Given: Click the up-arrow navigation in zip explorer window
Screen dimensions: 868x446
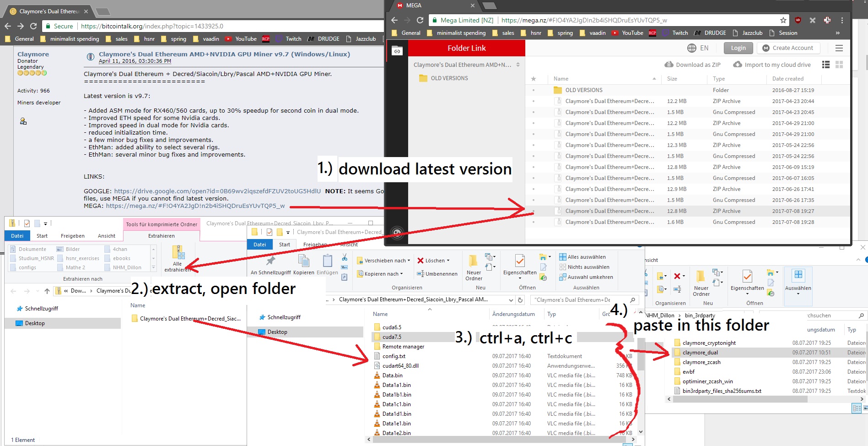Looking at the screenshot, I should (47, 291).
